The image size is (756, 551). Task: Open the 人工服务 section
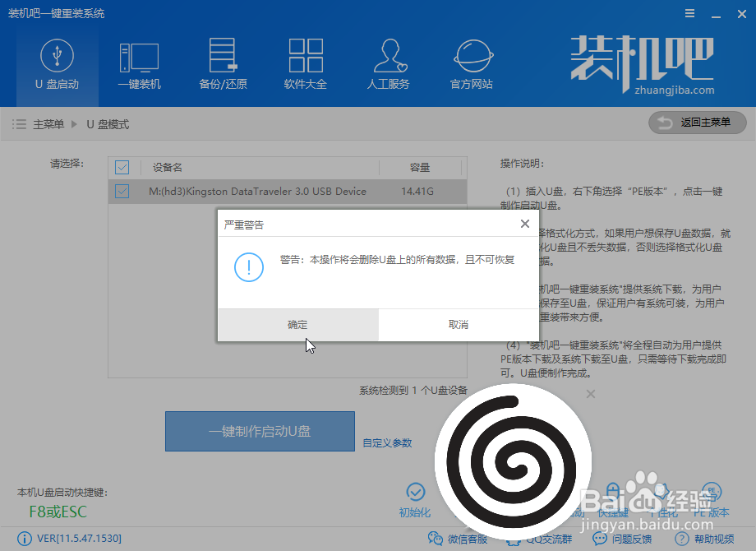[389, 65]
